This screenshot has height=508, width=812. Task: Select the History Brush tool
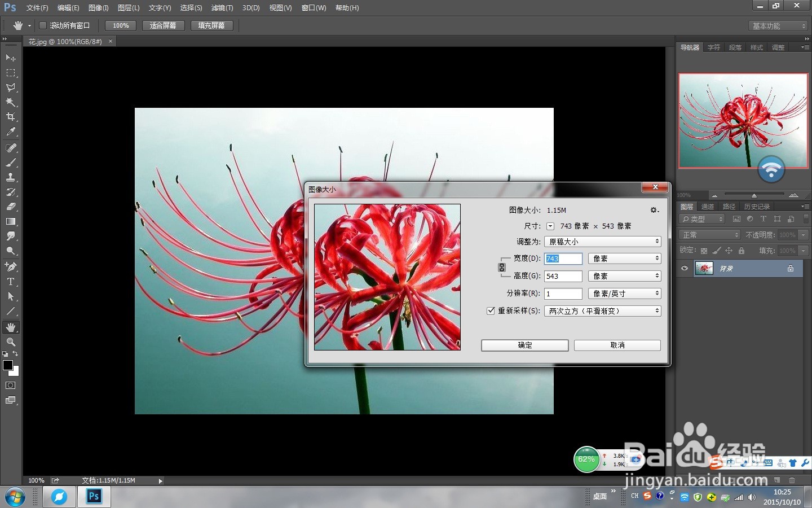[11, 192]
